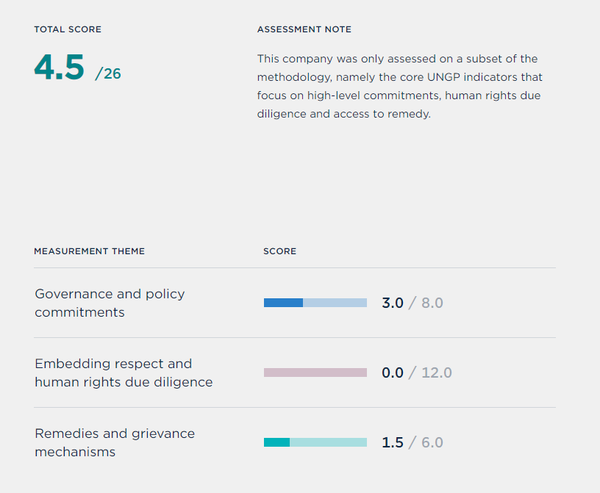The image size is (600, 493).
Task: Click the TOTAL SCORE label
Action: tap(68, 30)
